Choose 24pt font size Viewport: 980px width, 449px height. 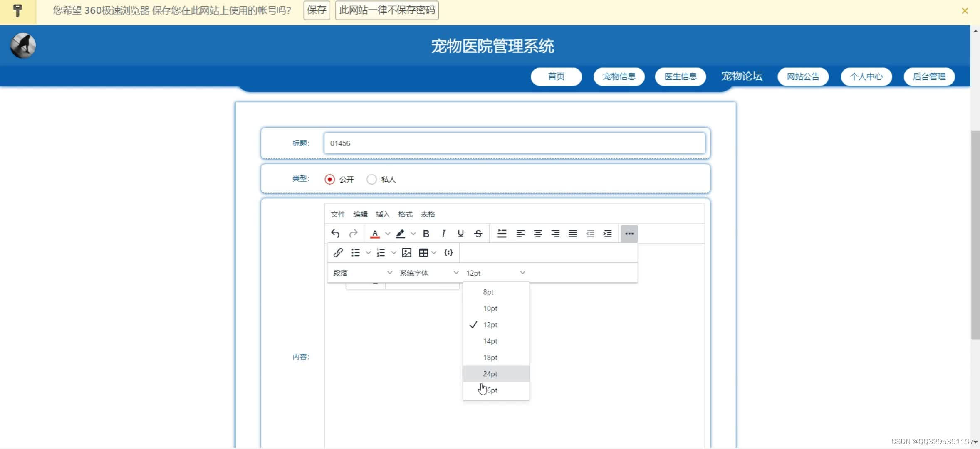[496, 374]
